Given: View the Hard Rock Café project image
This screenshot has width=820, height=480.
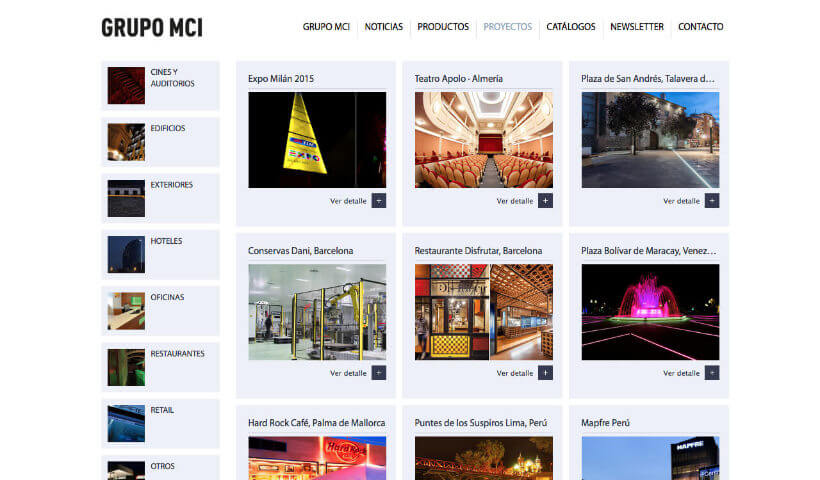Looking at the screenshot, I should click(317, 458).
